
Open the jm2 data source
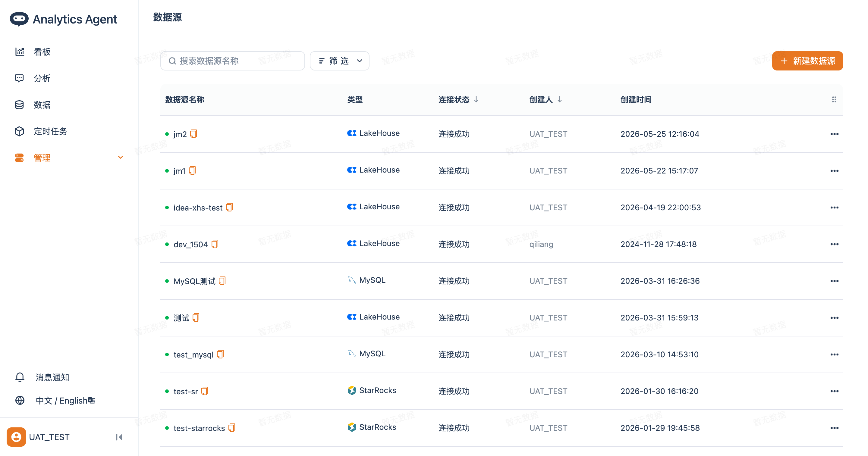tap(180, 134)
